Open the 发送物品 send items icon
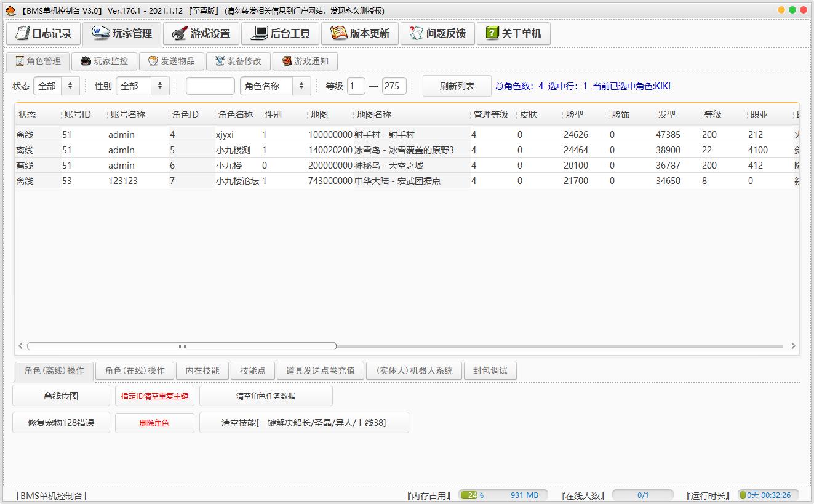 pyautogui.click(x=153, y=61)
